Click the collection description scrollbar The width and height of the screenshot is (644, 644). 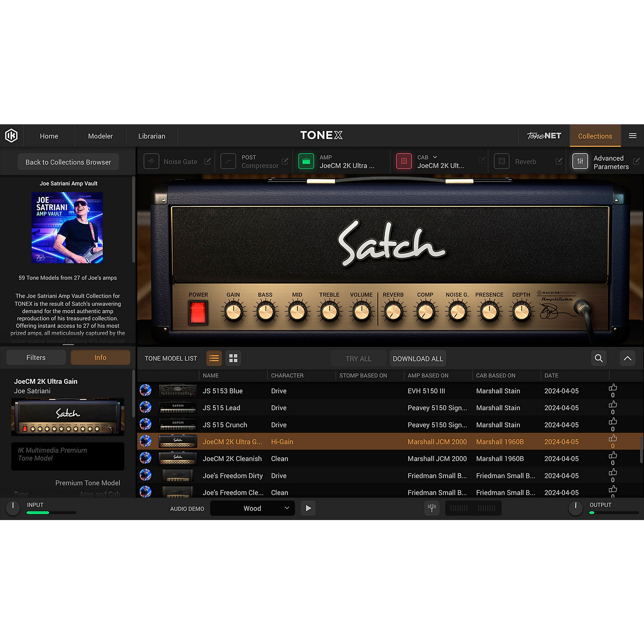[134, 220]
